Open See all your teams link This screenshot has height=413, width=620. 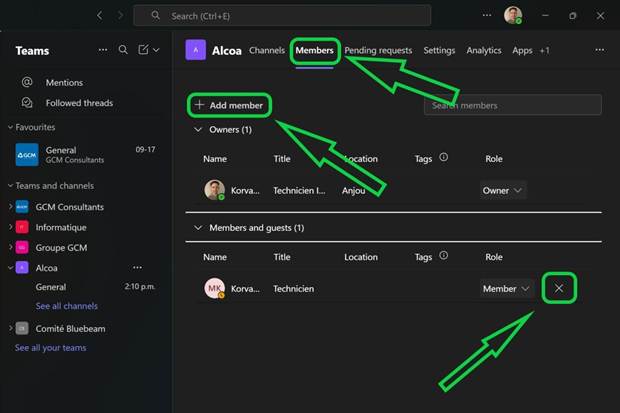click(x=51, y=347)
